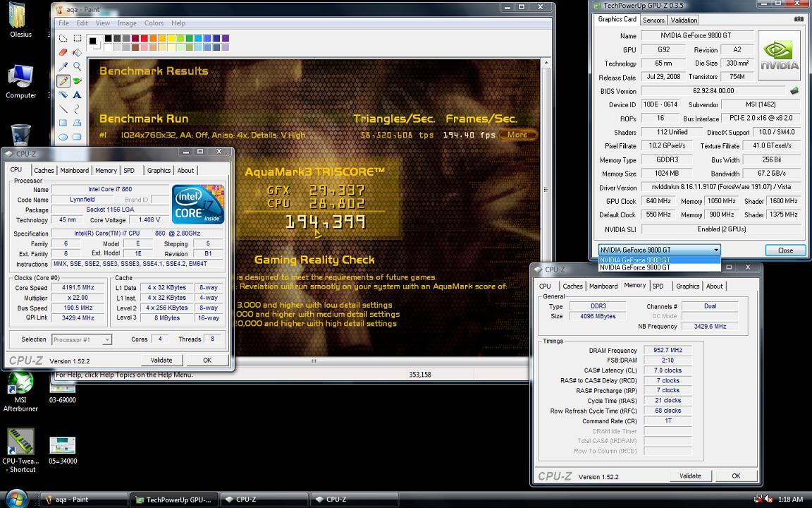Image resolution: width=812 pixels, height=508 pixels.
Task: Choose the second GeForce 9800 GT list entry
Action: [x=659, y=267]
